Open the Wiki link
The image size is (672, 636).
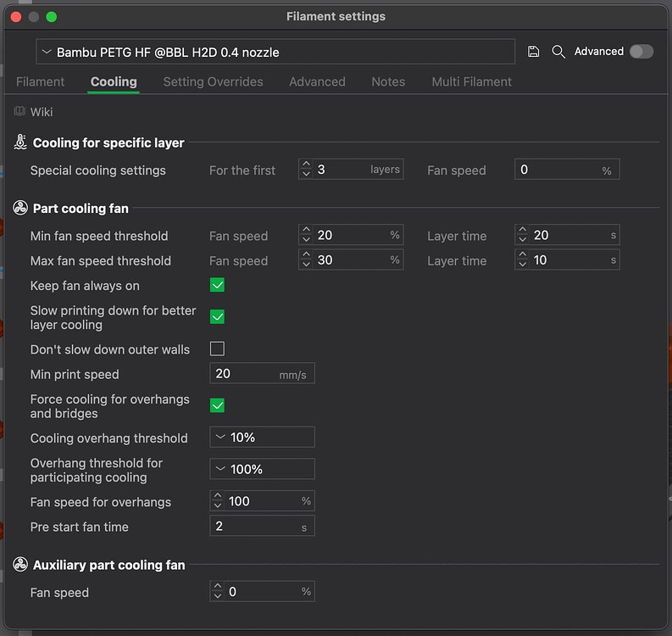[x=42, y=112]
